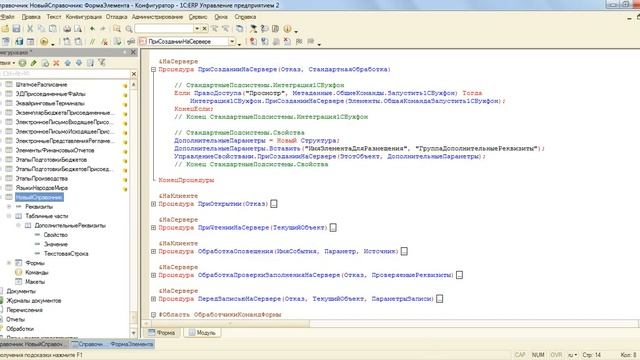This screenshot has width=640, height=360.
Task: Select ДополнительныеРеквизиты tabular section
Action: pyautogui.click(x=70, y=225)
